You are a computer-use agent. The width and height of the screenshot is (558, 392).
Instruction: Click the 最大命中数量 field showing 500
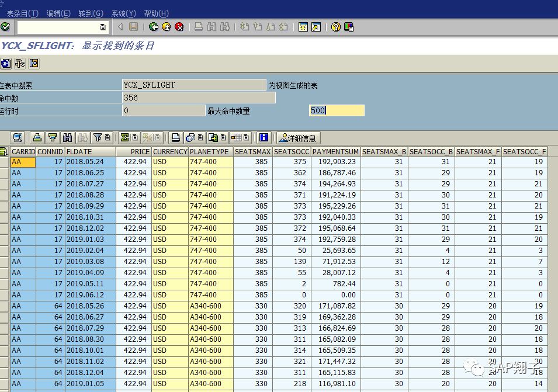[337, 110]
